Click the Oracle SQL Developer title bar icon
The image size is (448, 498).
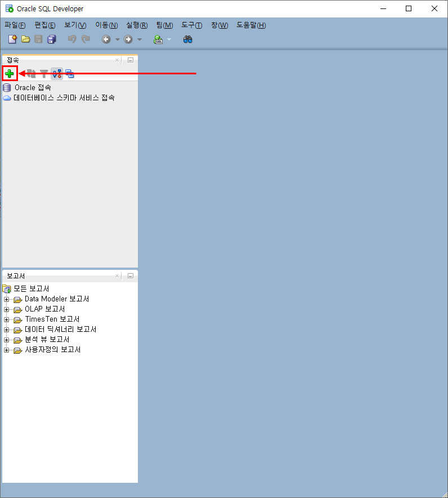point(10,8)
